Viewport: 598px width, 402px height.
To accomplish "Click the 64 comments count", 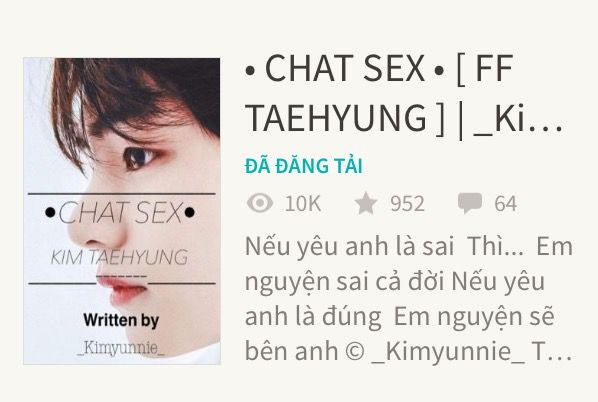I will coord(506,204).
